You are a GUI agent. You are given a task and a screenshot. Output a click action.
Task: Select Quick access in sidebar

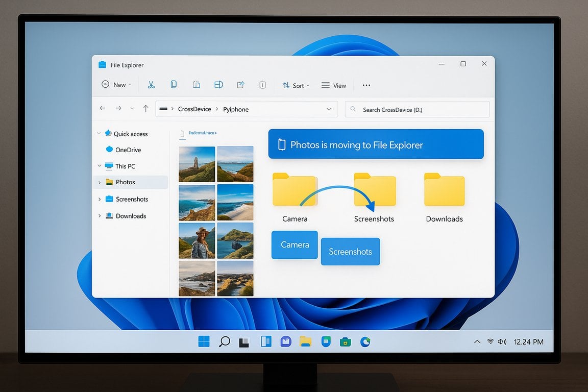127,134
